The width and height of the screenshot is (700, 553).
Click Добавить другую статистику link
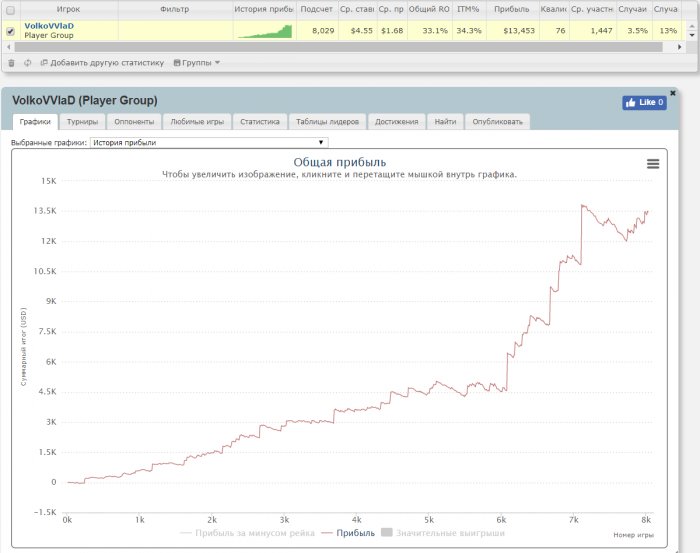pos(102,63)
